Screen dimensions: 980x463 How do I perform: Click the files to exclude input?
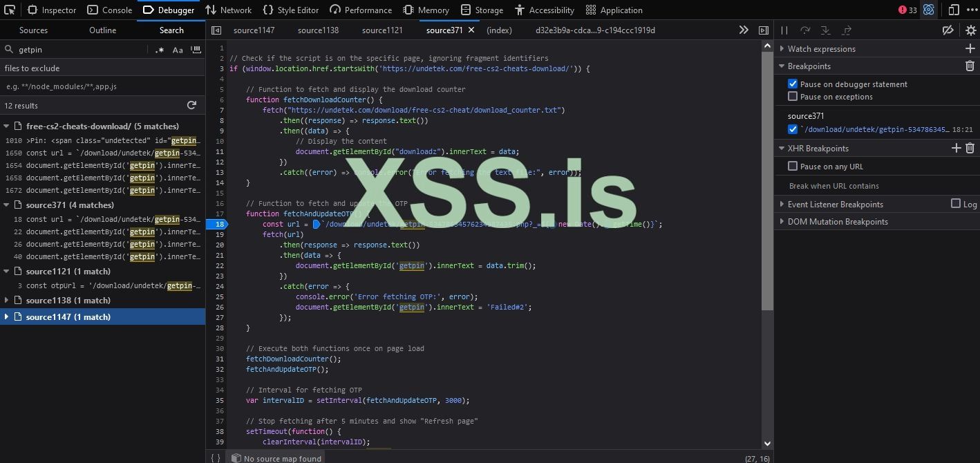pos(102,86)
